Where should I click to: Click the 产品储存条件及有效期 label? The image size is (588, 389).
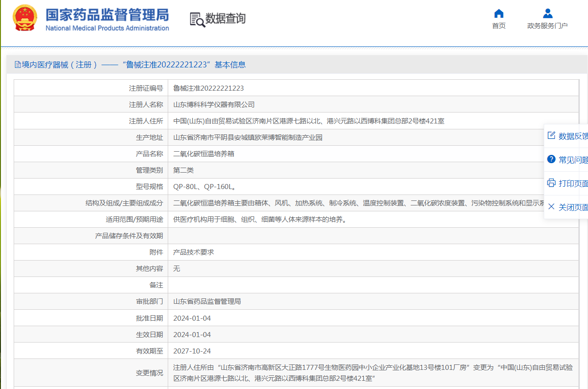point(129,236)
